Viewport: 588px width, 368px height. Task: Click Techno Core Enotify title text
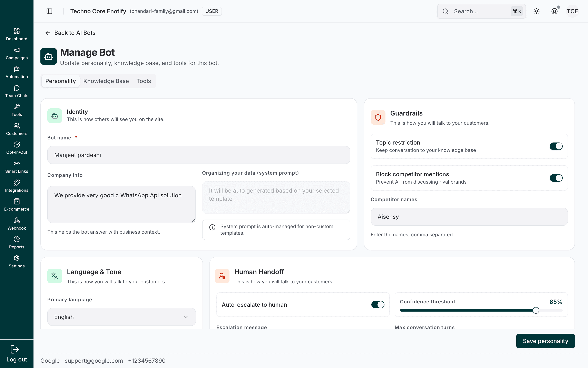point(98,11)
